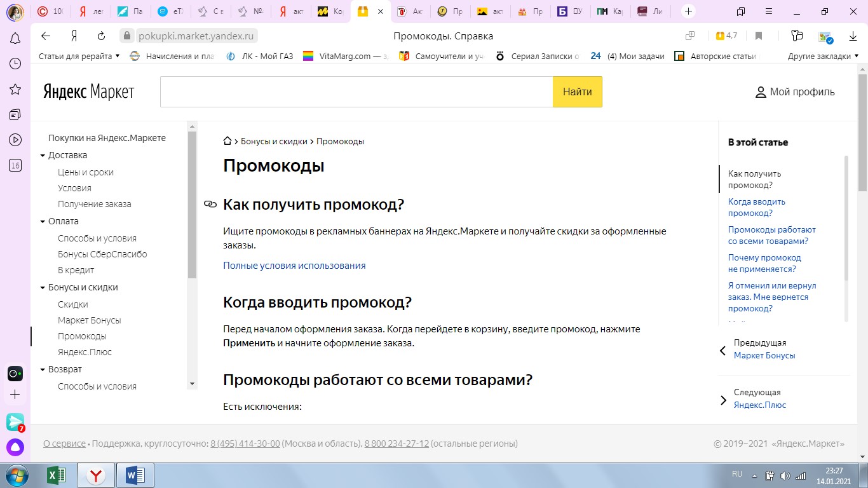This screenshot has width=868, height=488.
Task: Open 'Маркет Бонусы' in left navigation
Action: coord(89,320)
